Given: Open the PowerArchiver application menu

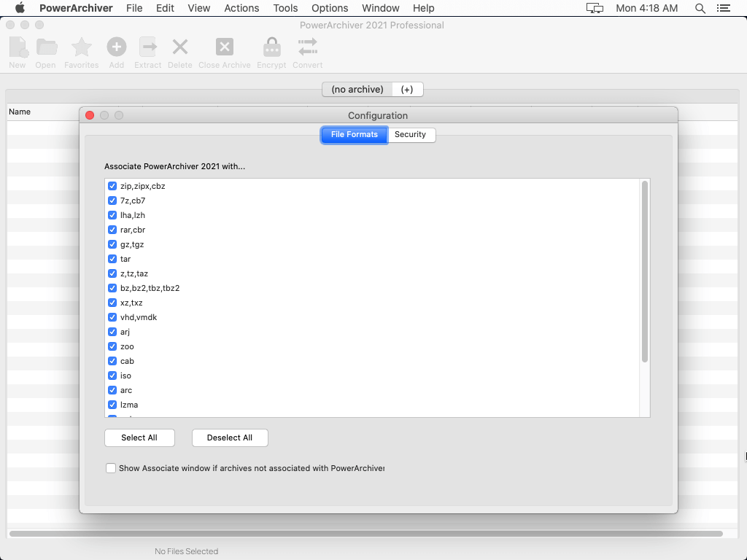Looking at the screenshot, I should pyautogui.click(x=76, y=8).
